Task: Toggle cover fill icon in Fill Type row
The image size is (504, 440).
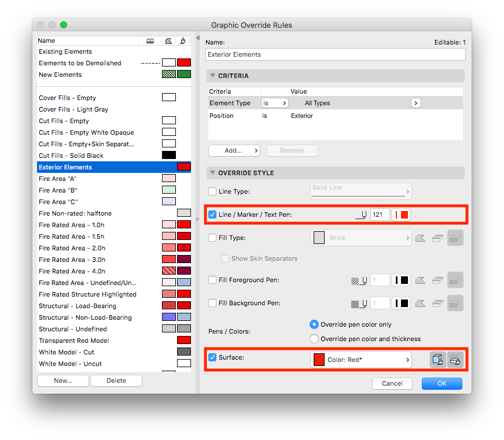Action: [437, 238]
